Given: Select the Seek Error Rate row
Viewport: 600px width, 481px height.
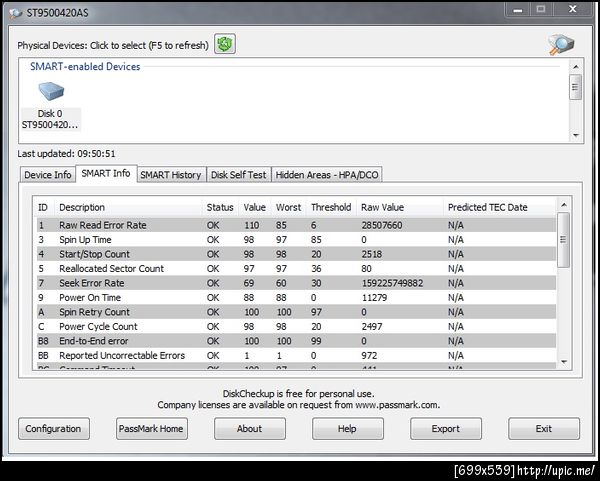Looking at the screenshot, I should [x=296, y=283].
